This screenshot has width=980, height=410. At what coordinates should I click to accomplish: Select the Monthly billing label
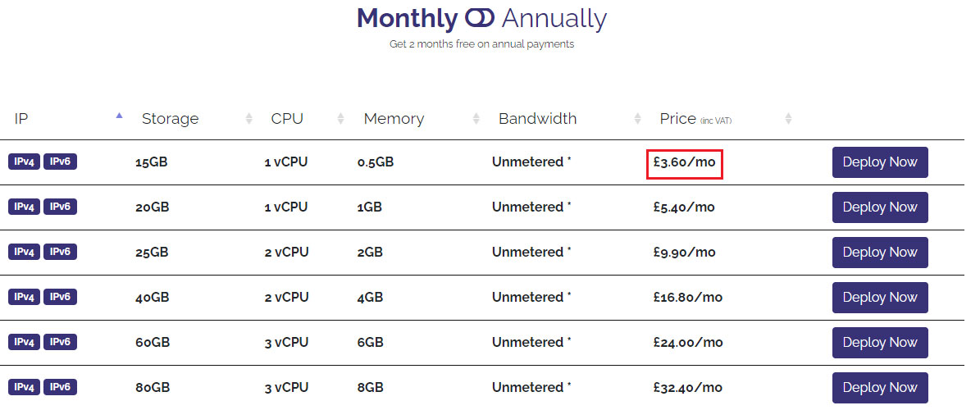[x=407, y=19]
